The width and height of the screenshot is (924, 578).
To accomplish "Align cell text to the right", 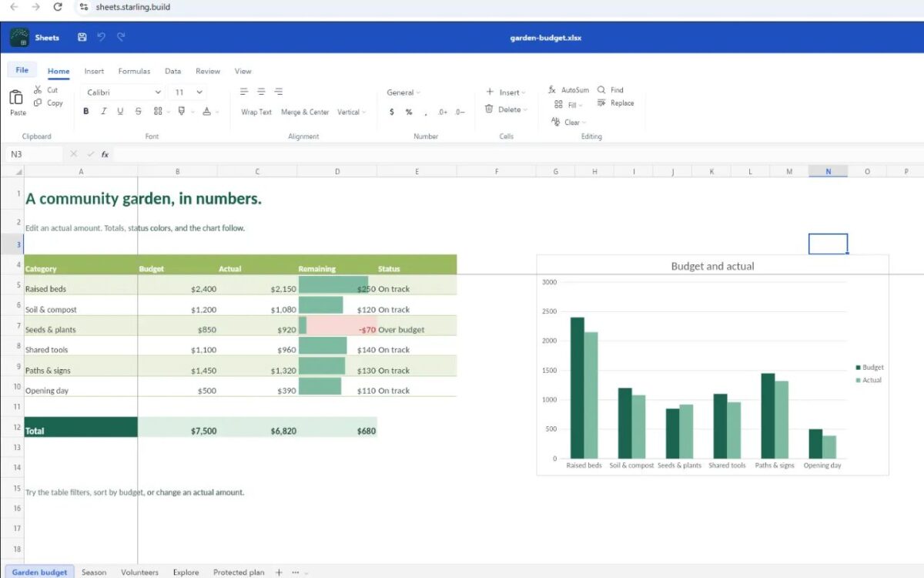I will point(278,92).
